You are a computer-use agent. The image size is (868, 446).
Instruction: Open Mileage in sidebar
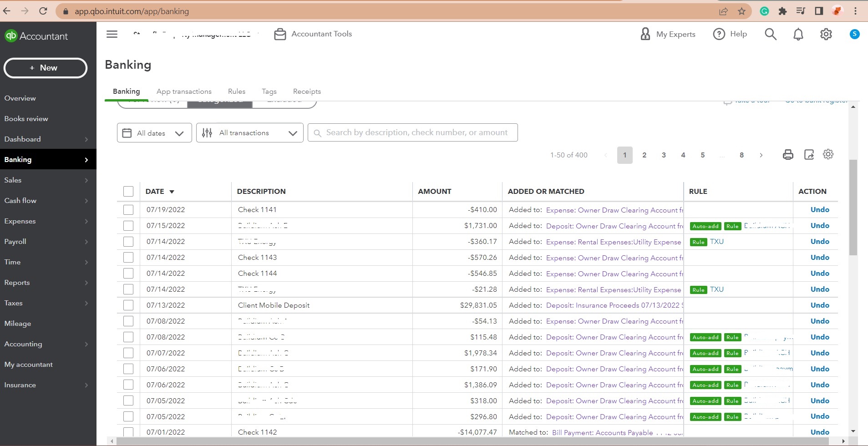pos(18,324)
